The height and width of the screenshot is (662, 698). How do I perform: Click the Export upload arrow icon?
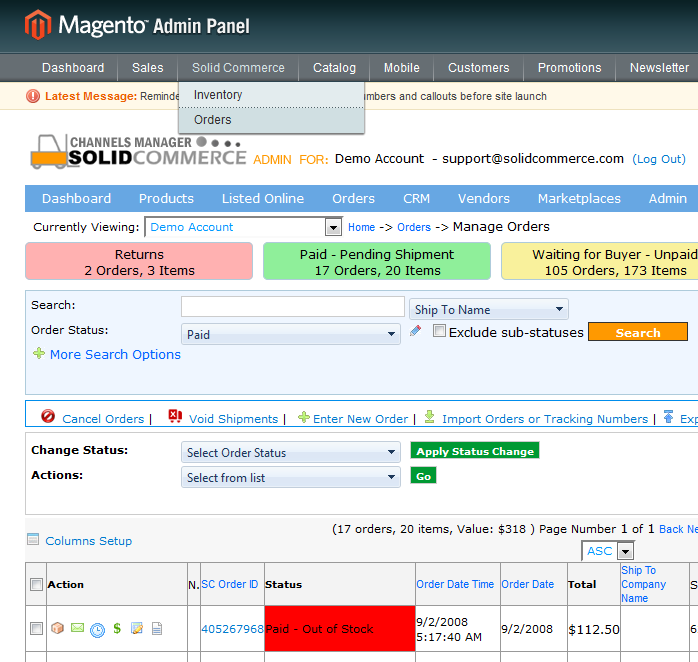click(x=668, y=417)
